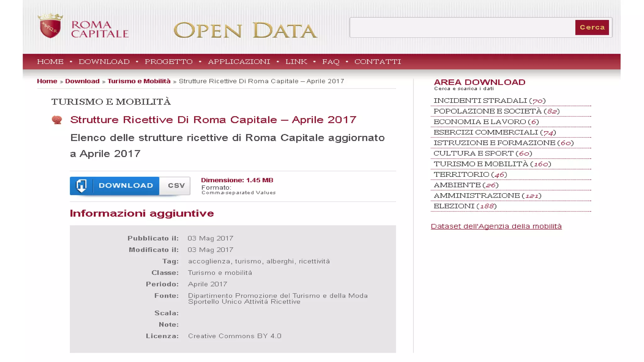Open the Progetto menu item

pos(169,62)
